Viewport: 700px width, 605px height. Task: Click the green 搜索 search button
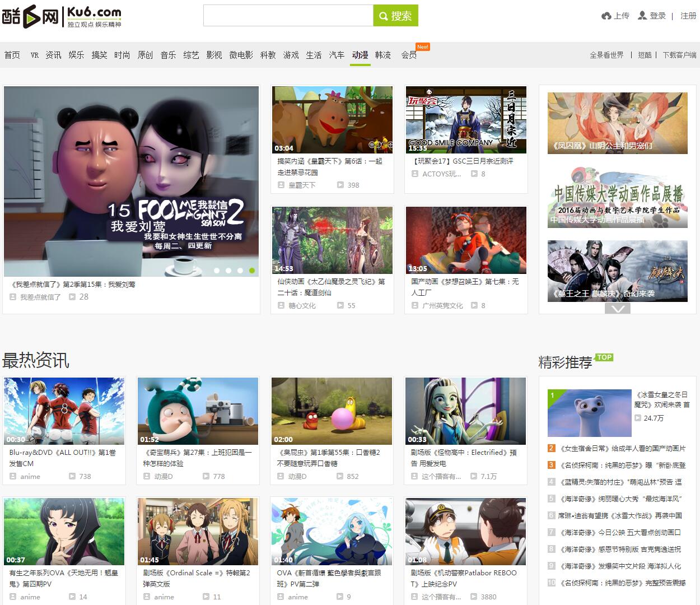pos(395,16)
